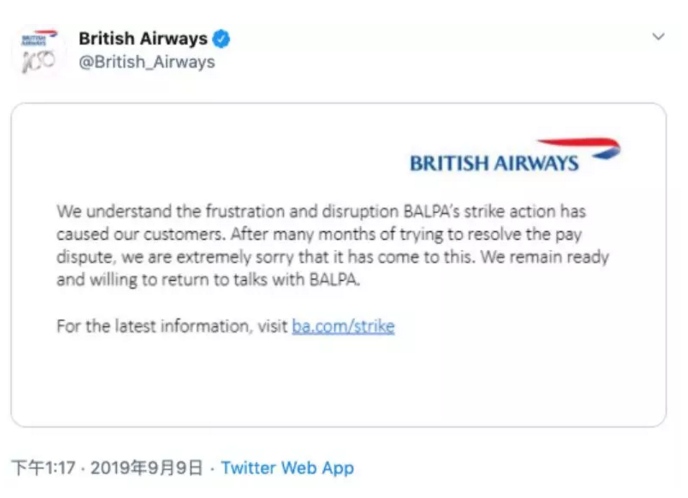The width and height of the screenshot is (688, 498).
Task: Open the British Airways display name
Action: [143, 39]
